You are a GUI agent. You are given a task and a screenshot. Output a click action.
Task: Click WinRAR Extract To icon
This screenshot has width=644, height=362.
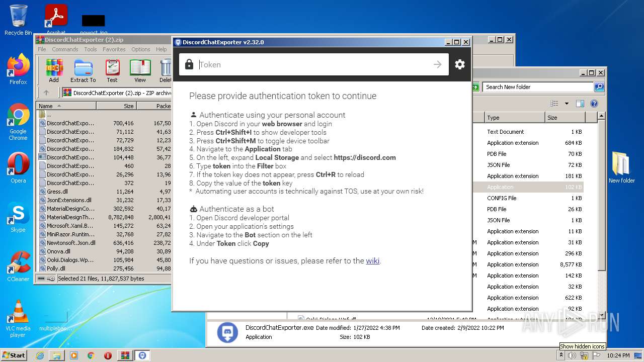(x=83, y=70)
